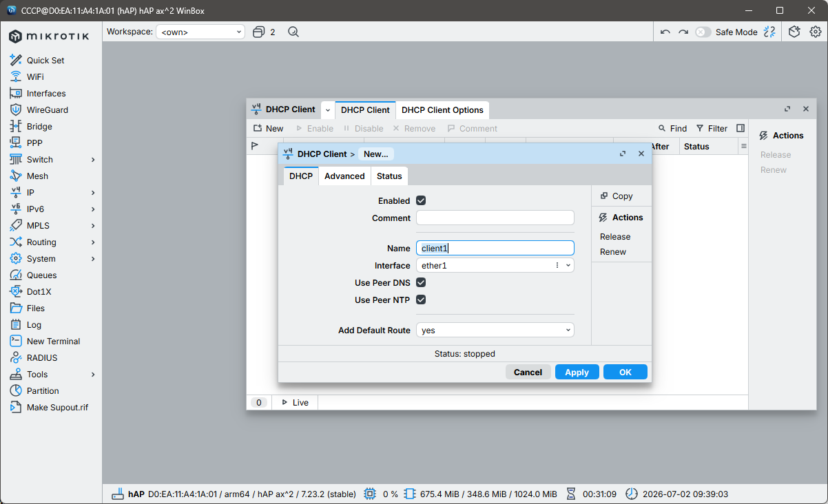Click the interface options dots icon
This screenshot has width=828, height=504.
coord(557,265)
